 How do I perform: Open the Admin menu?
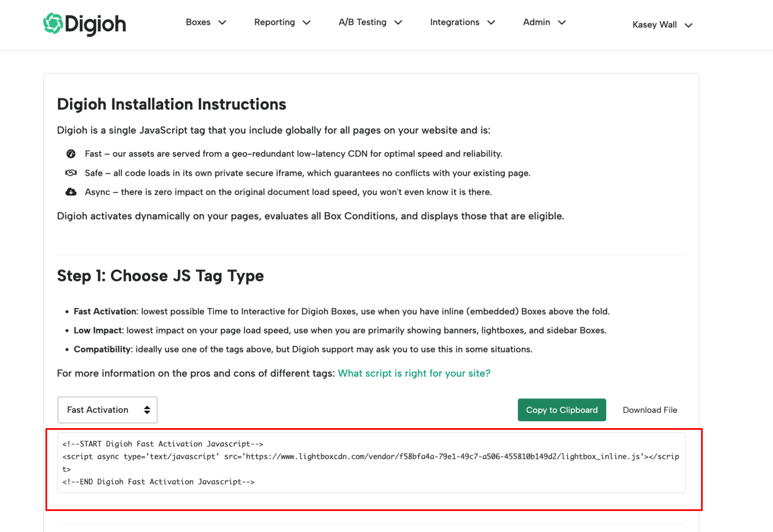point(544,22)
